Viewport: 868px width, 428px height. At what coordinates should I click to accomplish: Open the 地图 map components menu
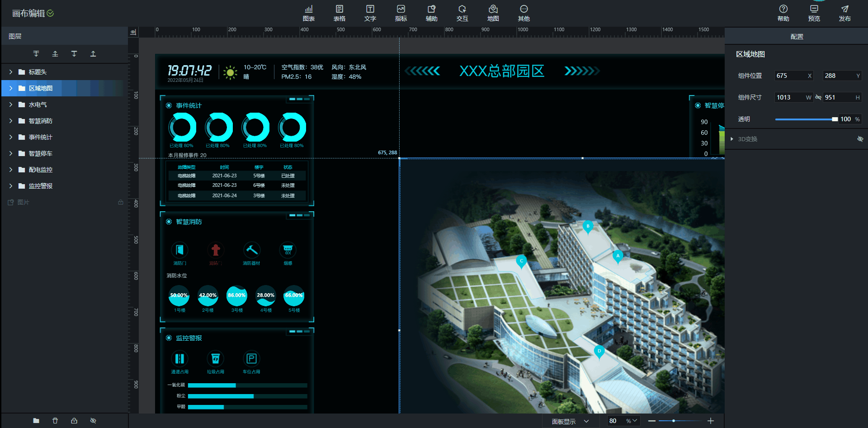pyautogui.click(x=493, y=13)
